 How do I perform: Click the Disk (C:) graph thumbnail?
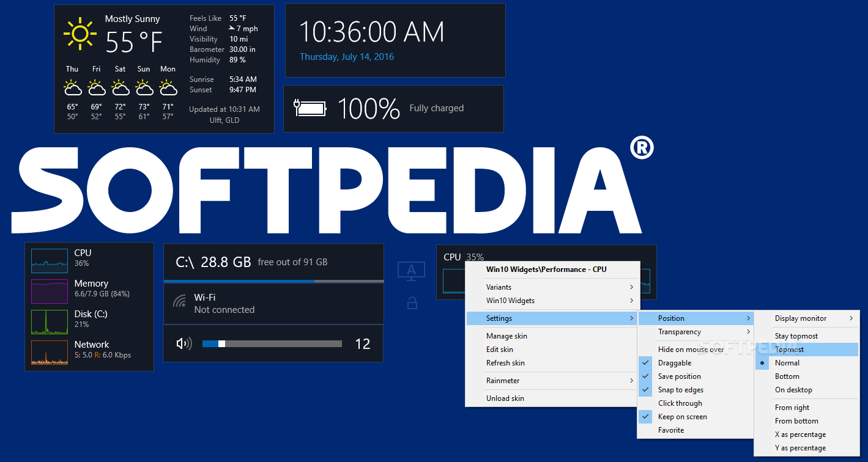[x=50, y=321]
